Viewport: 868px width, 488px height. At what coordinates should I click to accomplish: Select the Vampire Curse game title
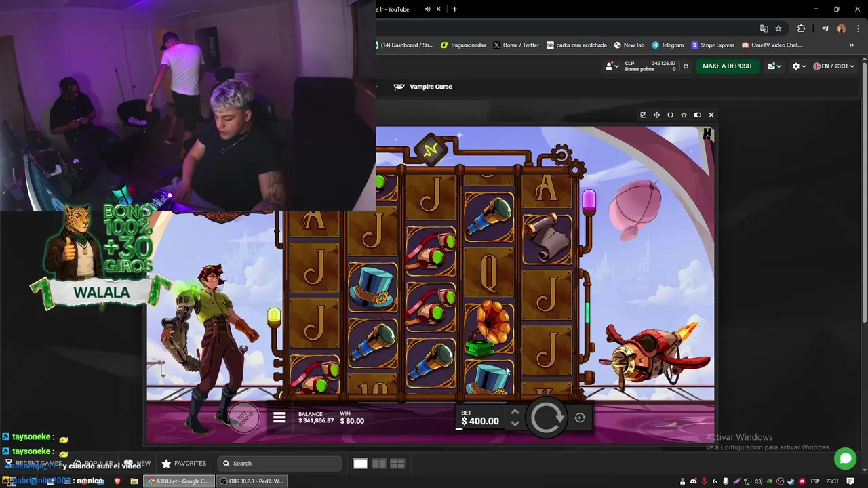click(x=431, y=87)
